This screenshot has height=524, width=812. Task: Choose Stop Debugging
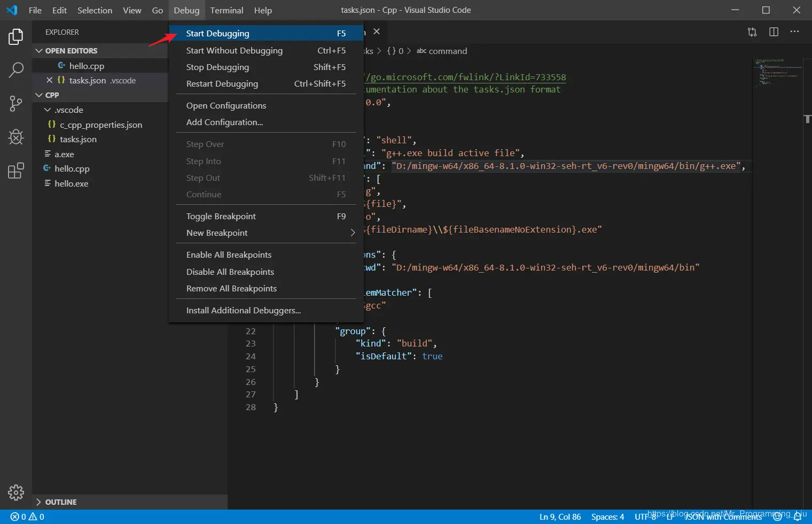[x=266, y=67]
